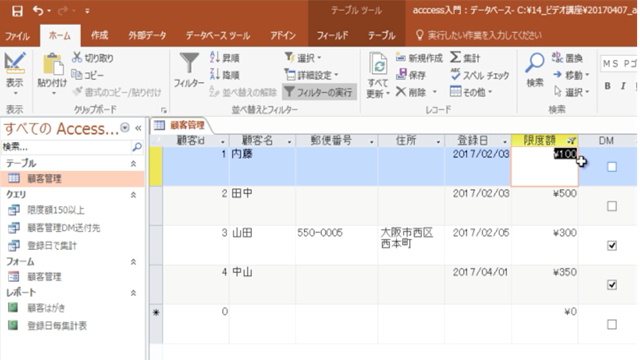Collapse the レポート group
Viewport: 640px width, 360px height.
[x=133, y=293]
